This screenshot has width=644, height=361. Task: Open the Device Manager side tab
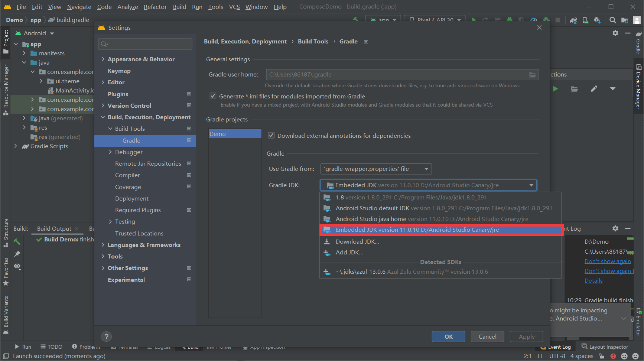(638, 86)
